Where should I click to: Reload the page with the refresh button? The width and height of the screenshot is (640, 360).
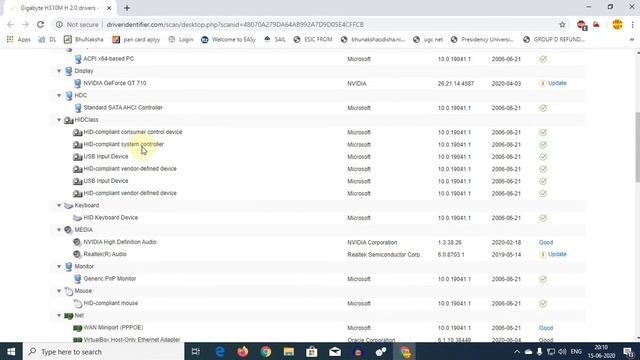(x=40, y=24)
